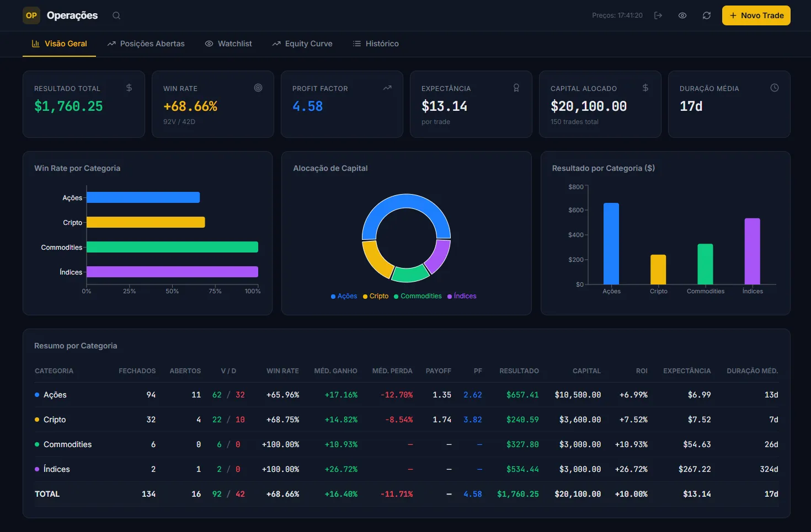This screenshot has height=532, width=811.
Task: Click the Ações win rate bar
Action: [143, 197]
